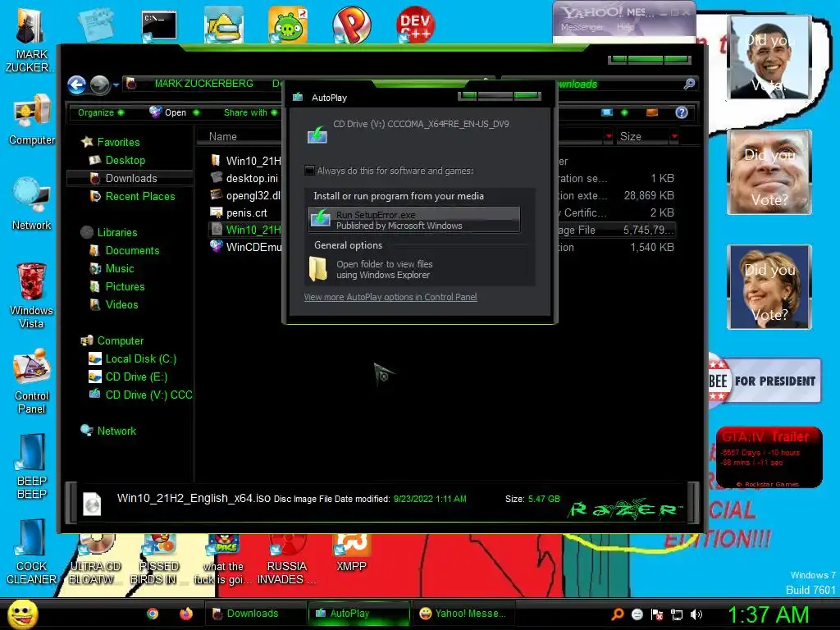This screenshot has height=630, width=840.
Task: Open the Size column filter dropdown
Action: coord(674,137)
